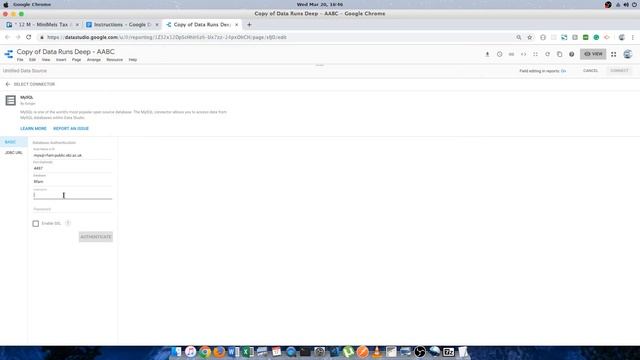640x360 pixels.
Task: Go back via Select Connector arrow
Action: coord(8,84)
